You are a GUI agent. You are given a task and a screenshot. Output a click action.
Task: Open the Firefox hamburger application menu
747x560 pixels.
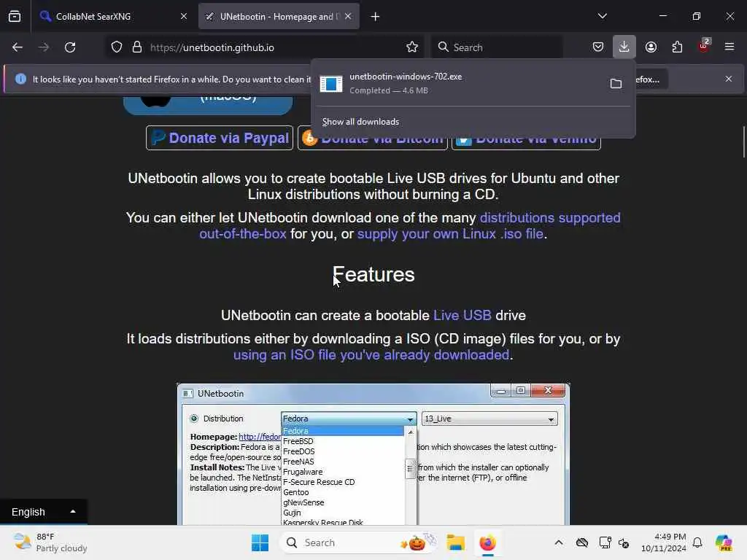pos(729,47)
